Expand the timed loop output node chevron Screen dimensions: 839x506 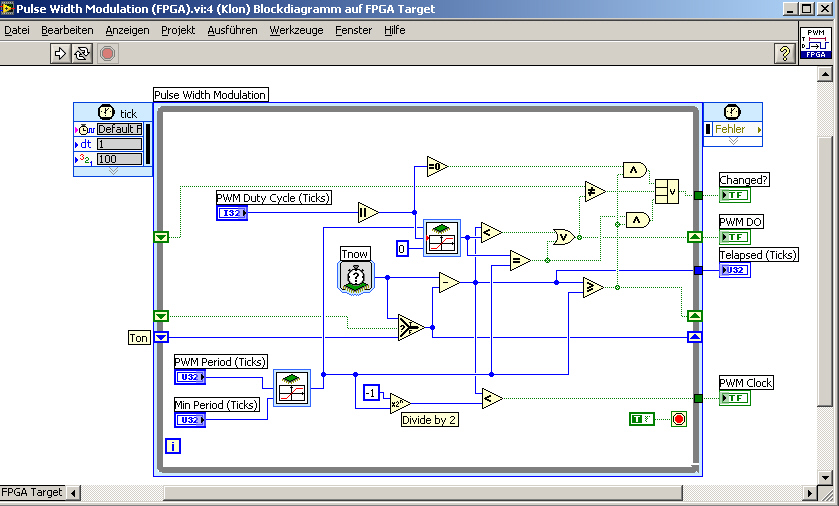click(x=733, y=141)
